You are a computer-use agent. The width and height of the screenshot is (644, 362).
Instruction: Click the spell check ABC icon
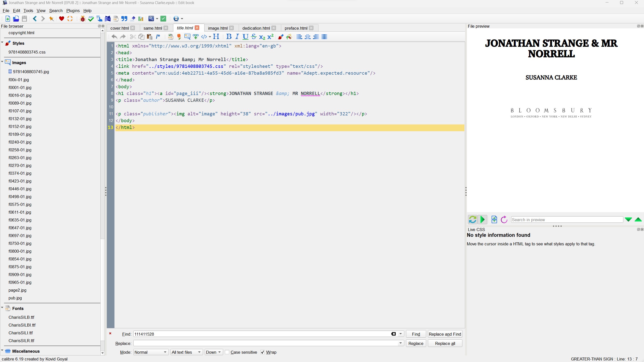[x=91, y=19]
